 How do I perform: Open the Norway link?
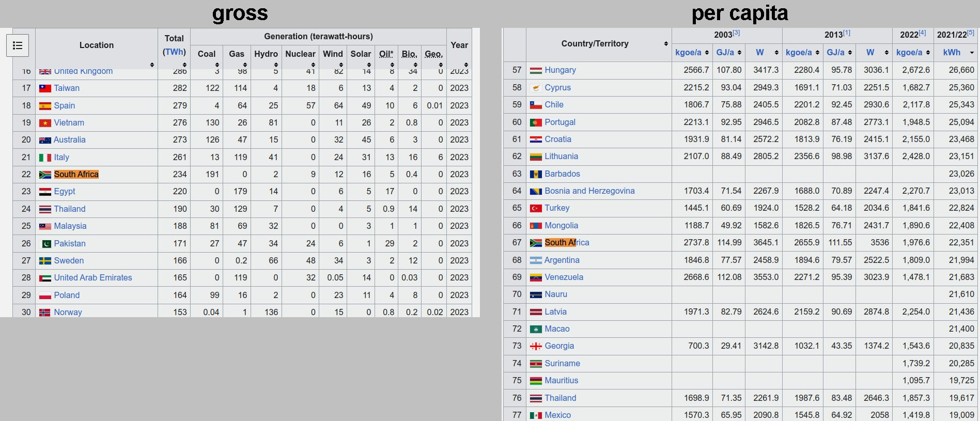point(68,313)
